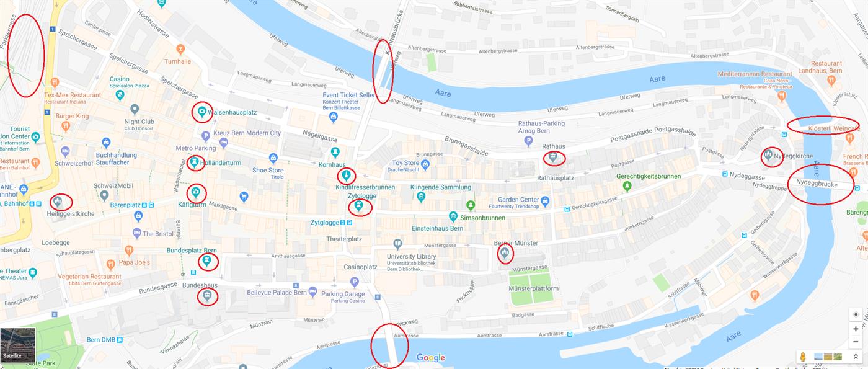Zoom in with the plus button
The height and width of the screenshot is (369, 868).
(x=856, y=329)
